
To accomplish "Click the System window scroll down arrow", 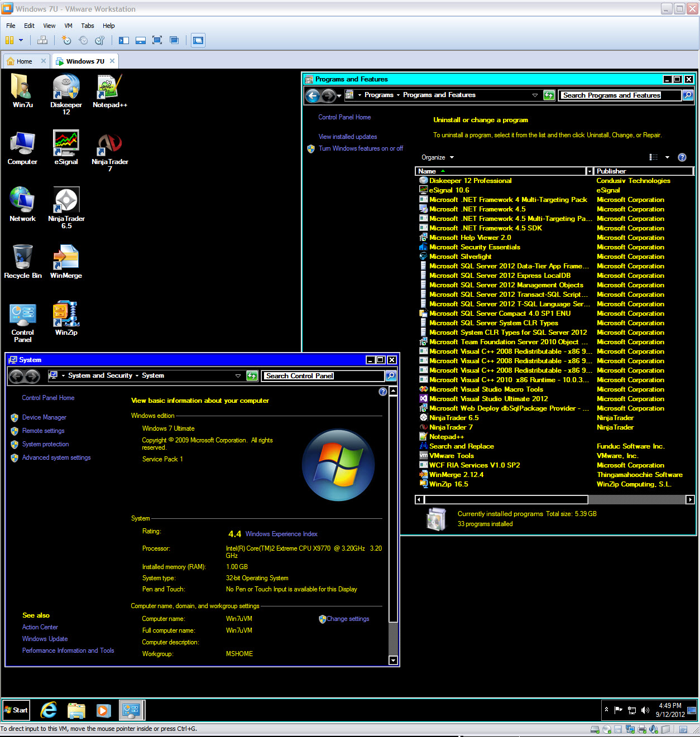I will [393, 661].
